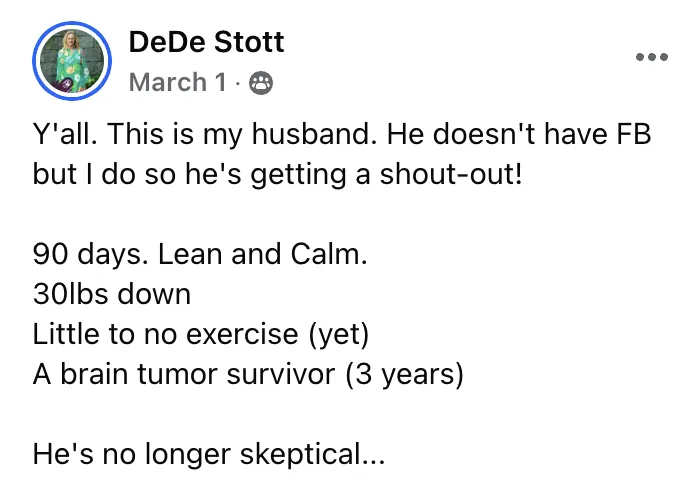Click the line "He's no longer skeptical..."
This screenshot has width=686, height=478.
[209, 454]
